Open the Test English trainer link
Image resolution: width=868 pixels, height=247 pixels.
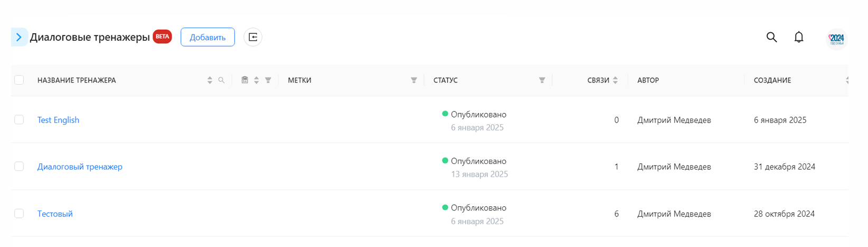coord(58,120)
